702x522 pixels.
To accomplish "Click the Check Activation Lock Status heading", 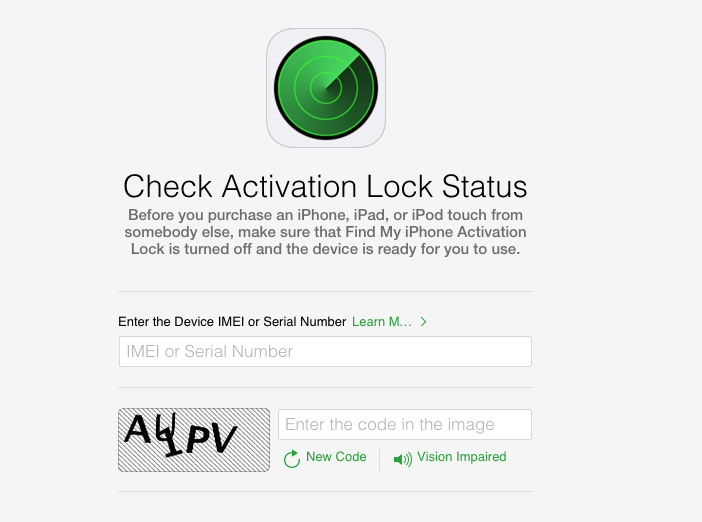I will pyautogui.click(x=325, y=186).
